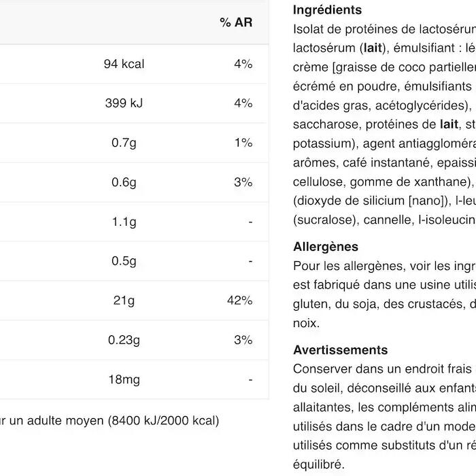The width and height of the screenshot is (476, 476).
Task: Click the Ingrédients heading
Action: [x=327, y=10]
